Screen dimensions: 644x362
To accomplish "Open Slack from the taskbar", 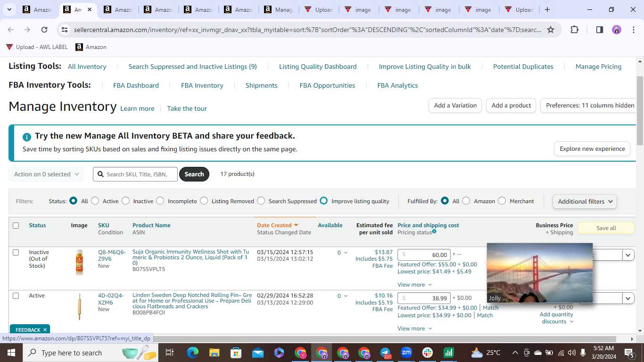I will (428, 353).
